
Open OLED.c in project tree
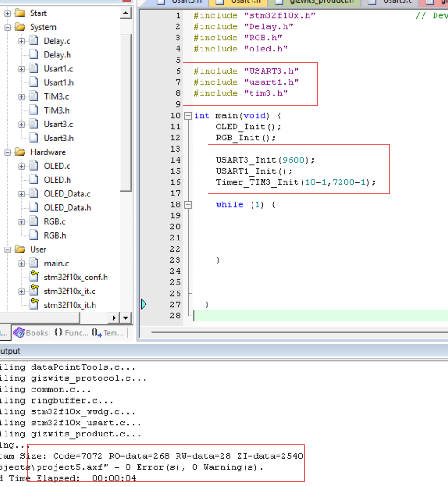click(57, 166)
